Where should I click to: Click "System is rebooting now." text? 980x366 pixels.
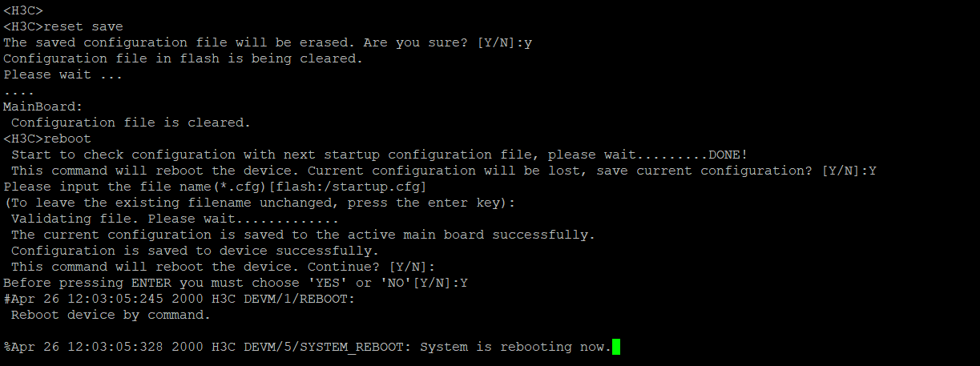click(x=515, y=347)
